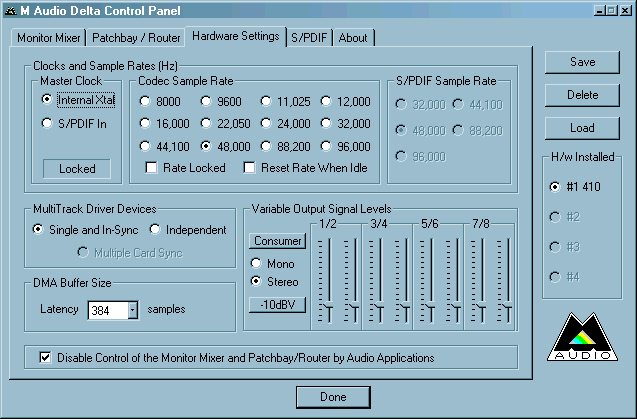Toggle Reset Rate When Idle

click(x=250, y=167)
